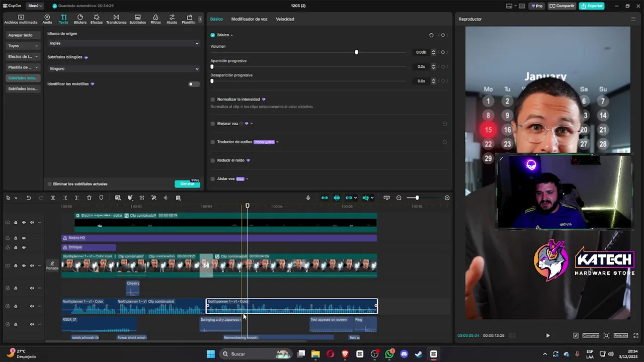Screen dimensions: 644x362
Task: Open the Audio library panel
Action: [47, 19]
